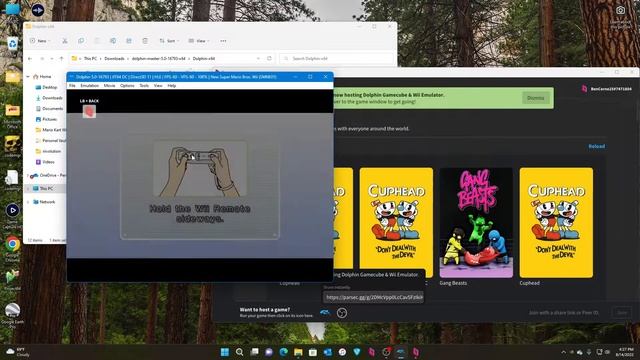Viewport: 640px width, 360px height.
Task: Open the View dropdown in File Explorer toolbar
Action: [199, 41]
